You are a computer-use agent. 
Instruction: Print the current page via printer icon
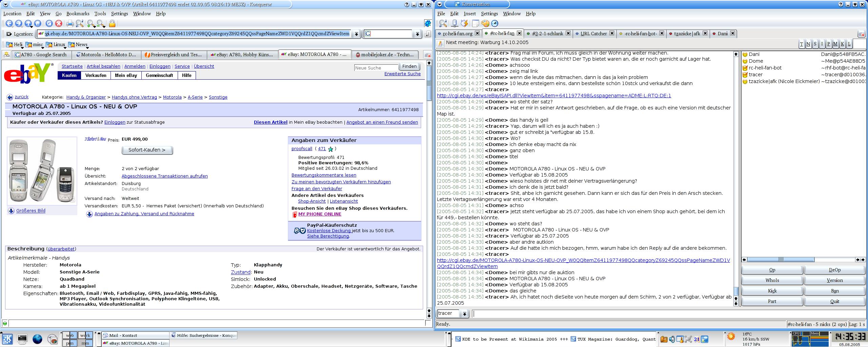[x=70, y=23]
